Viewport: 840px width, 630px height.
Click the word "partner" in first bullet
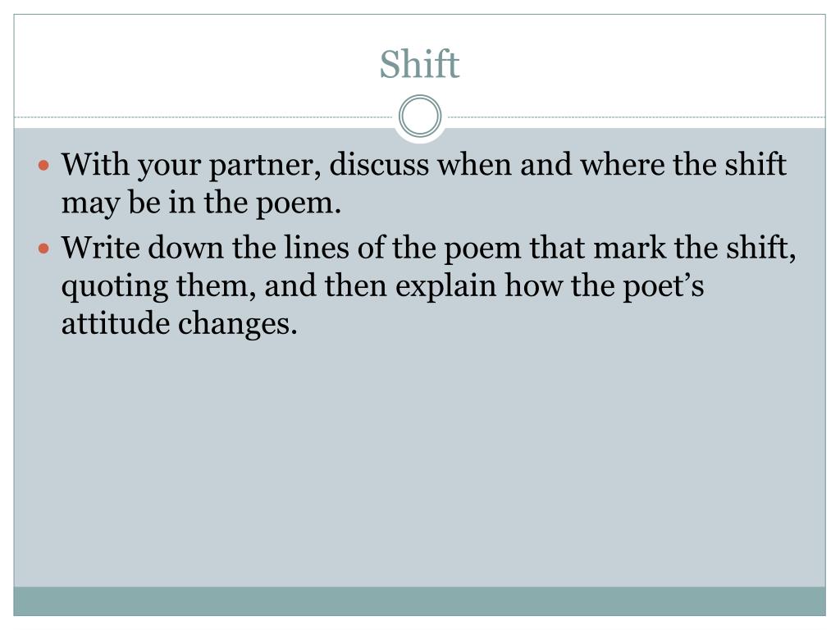point(265,165)
